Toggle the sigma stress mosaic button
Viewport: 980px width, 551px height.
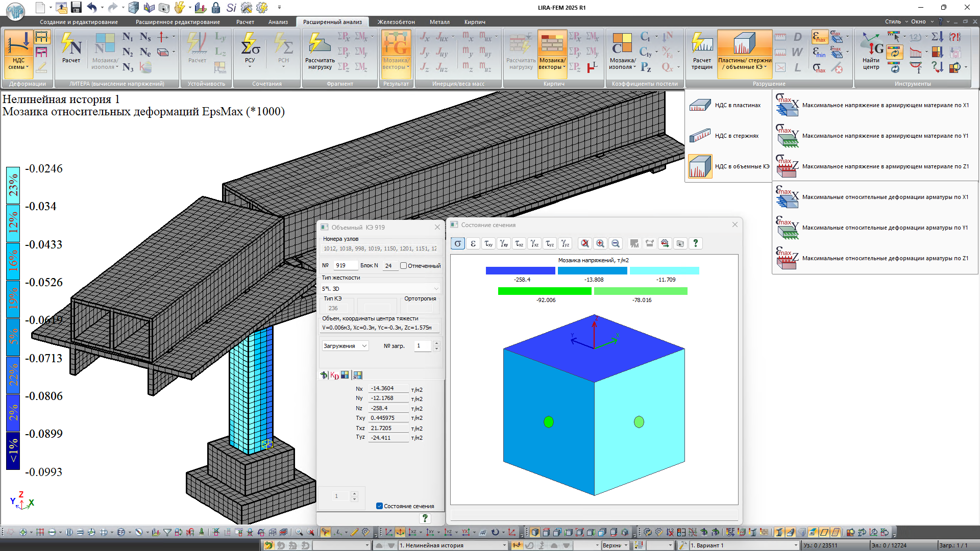458,244
